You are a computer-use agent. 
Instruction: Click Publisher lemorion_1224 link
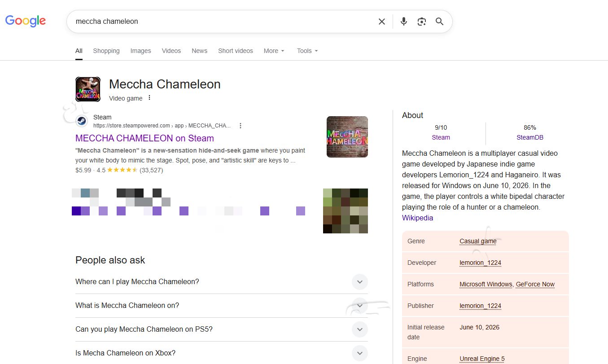pyautogui.click(x=481, y=306)
